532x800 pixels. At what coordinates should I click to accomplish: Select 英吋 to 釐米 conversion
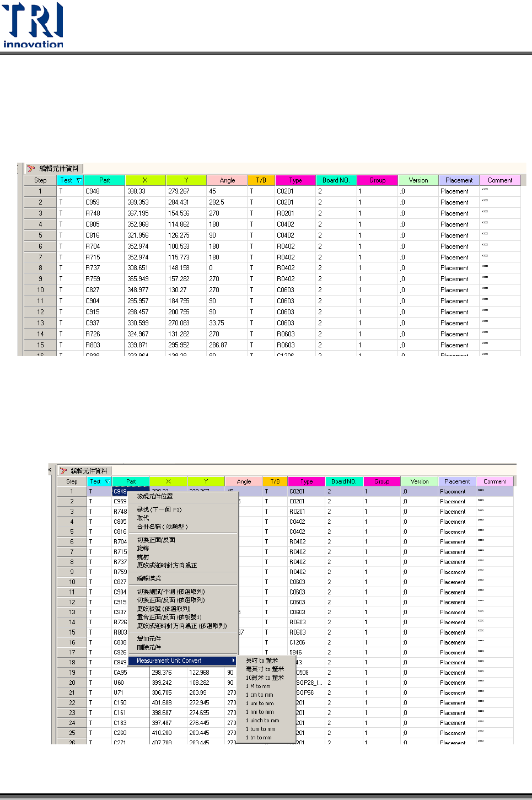pyautogui.click(x=262, y=661)
